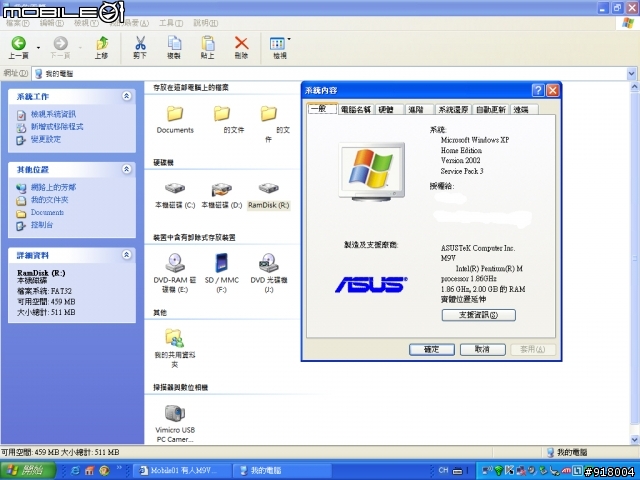Open Add or remove programs link
The width and height of the screenshot is (640, 480).
(x=57, y=127)
